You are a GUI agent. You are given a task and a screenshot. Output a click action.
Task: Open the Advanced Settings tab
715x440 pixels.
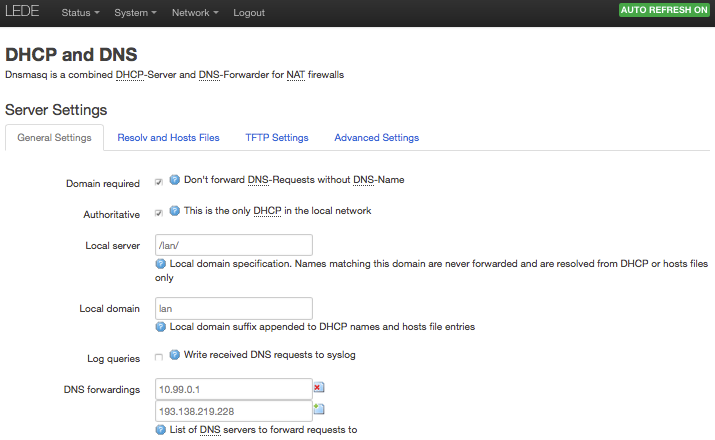377,138
